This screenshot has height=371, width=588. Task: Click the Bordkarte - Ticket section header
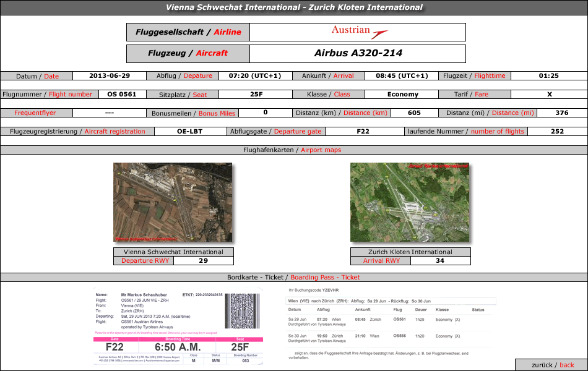coord(294,277)
